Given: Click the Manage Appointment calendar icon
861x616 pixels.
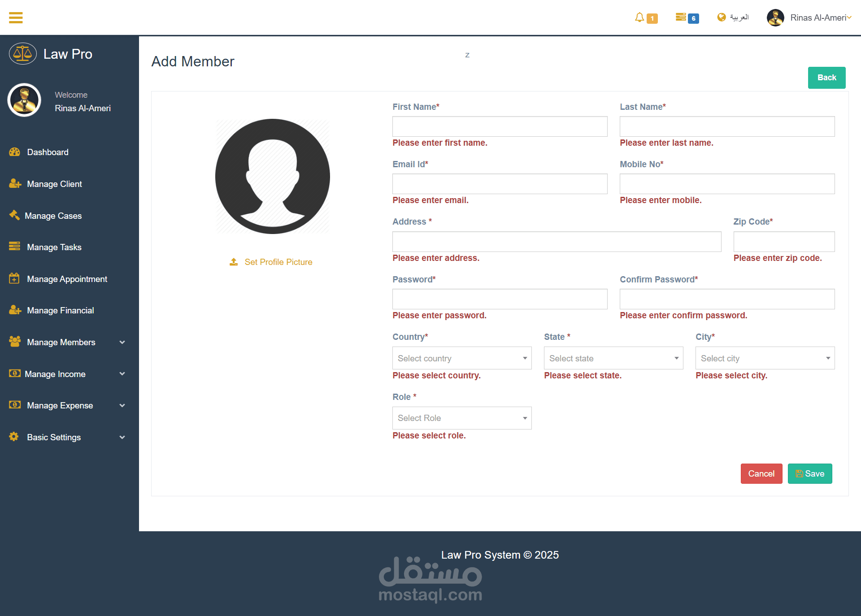Looking at the screenshot, I should pyautogui.click(x=14, y=278).
